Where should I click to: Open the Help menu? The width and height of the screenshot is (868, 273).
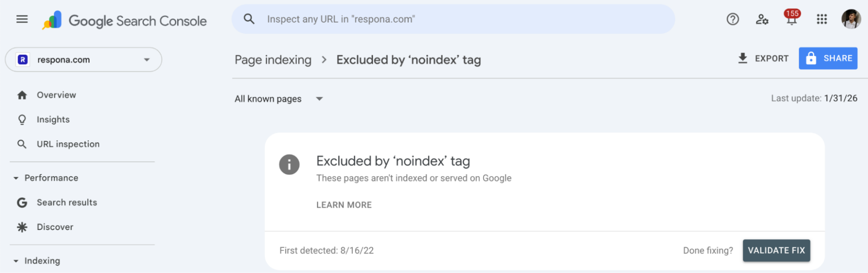(732, 19)
